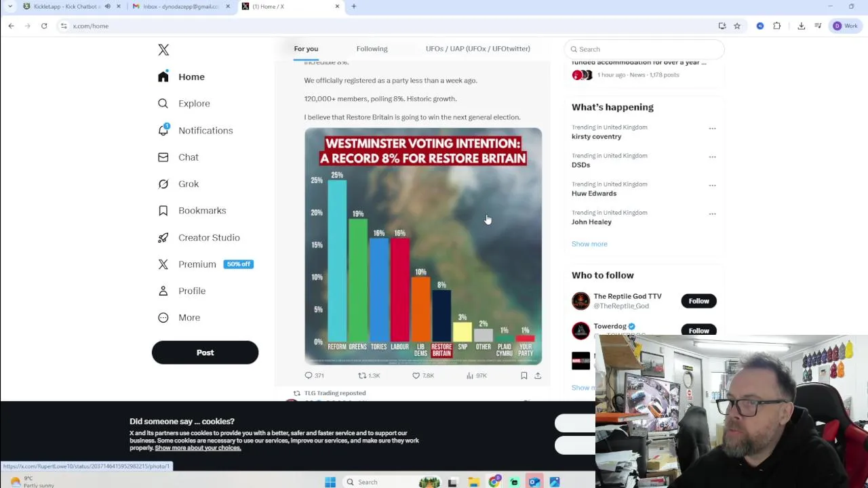This screenshot has height=488, width=868.
Task: Go to Home in X sidebar
Action: pyautogui.click(x=181, y=77)
